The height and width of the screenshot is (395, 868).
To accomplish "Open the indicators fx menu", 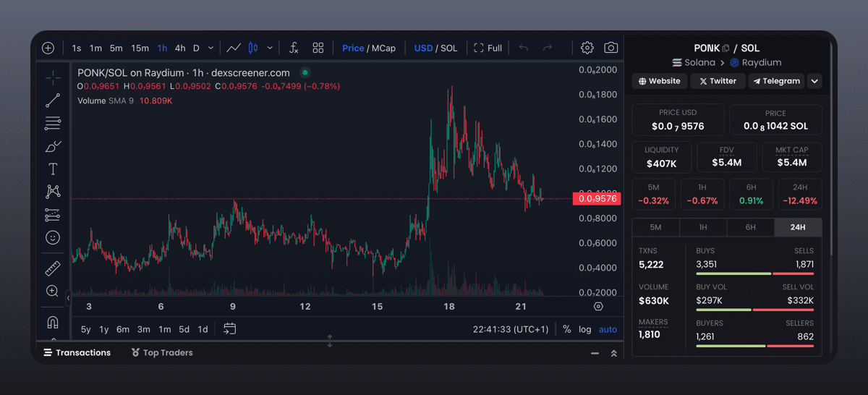I will tap(294, 48).
